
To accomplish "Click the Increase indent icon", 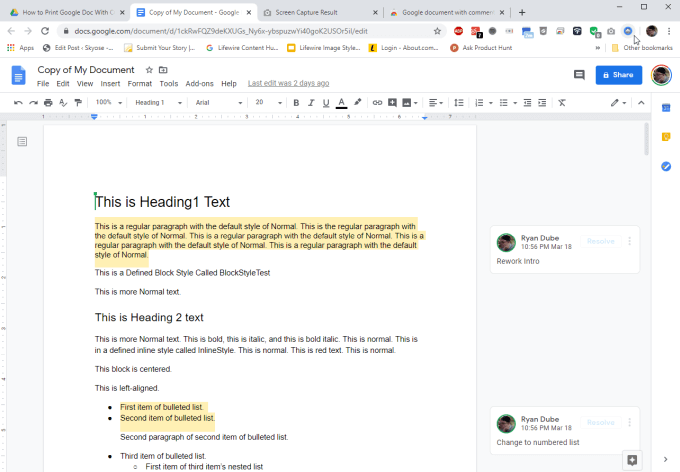I will pyautogui.click(x=542, y=103).
